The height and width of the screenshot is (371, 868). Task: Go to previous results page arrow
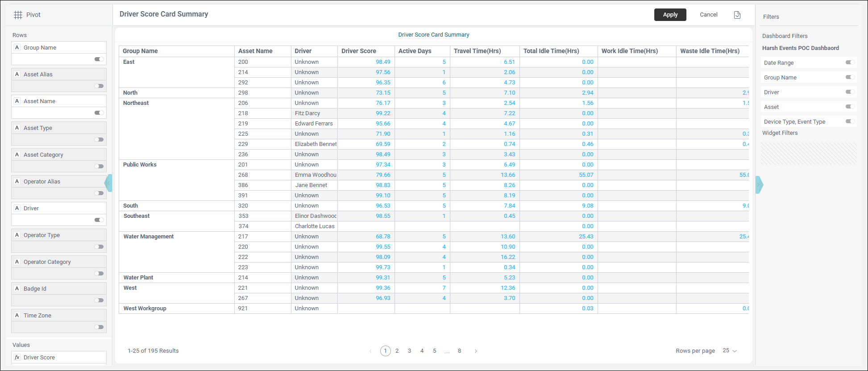coord(370,351)
